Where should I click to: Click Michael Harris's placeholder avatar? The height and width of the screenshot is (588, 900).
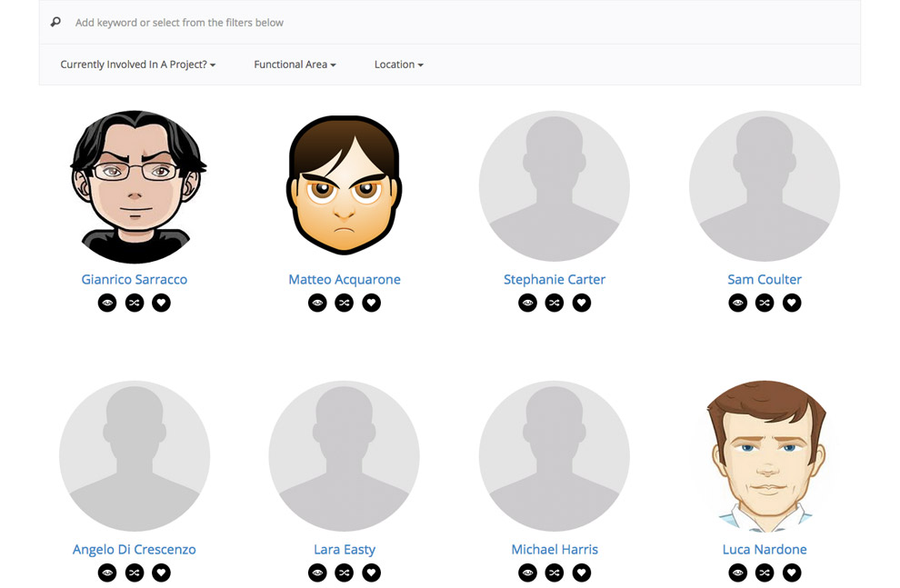(x=555, y=456)
